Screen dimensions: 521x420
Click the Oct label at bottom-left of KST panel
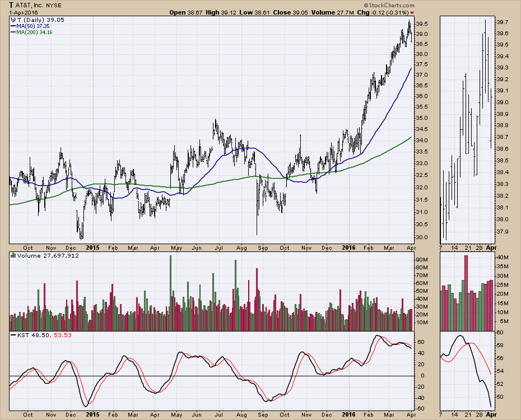click(x=28, y=415)
